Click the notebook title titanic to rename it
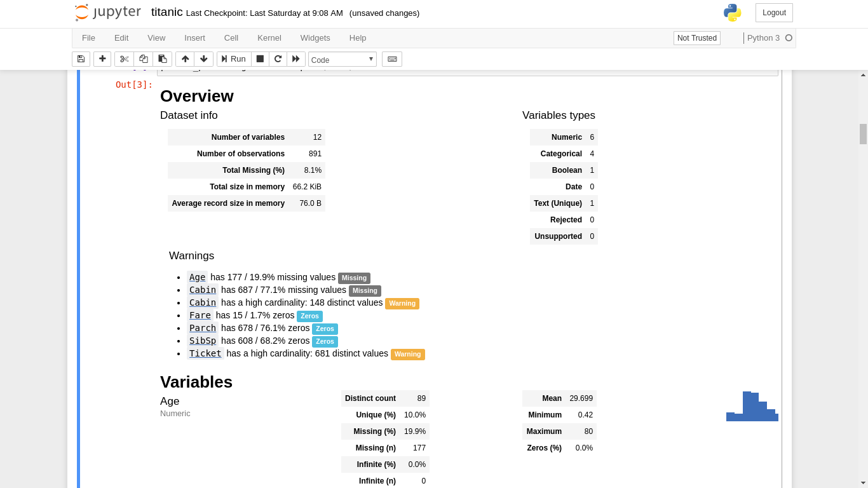 (166, 12)
